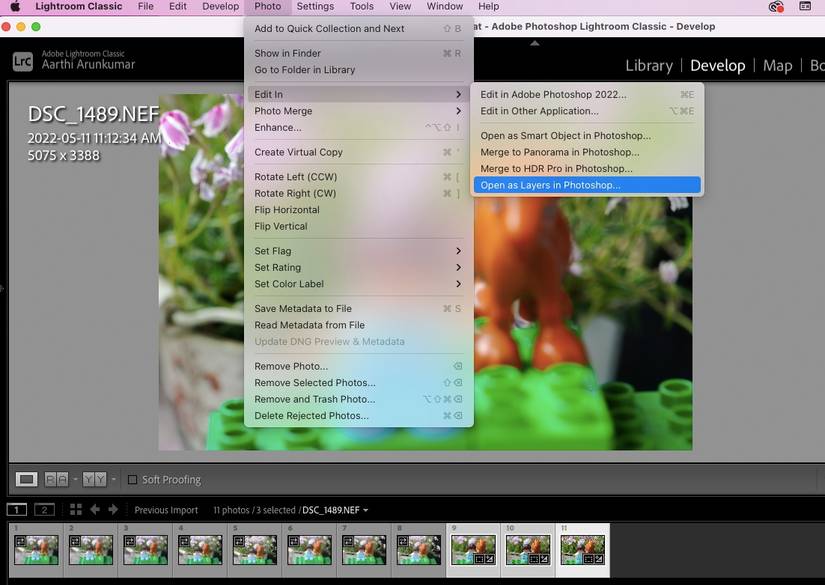Image resolution: width=825 pixels, height=585 pixels.
Task: Enable the Soft Proofing checkbox
Action: [x=133, y=479]
